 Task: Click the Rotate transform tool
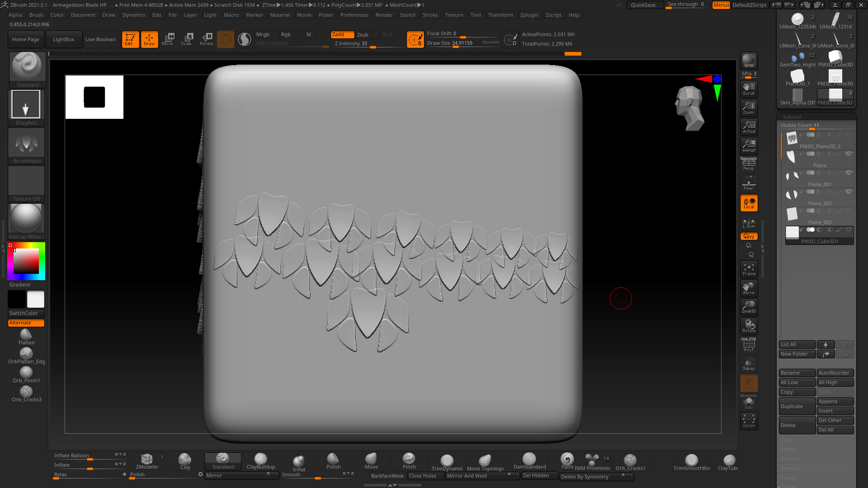[207, 39]
